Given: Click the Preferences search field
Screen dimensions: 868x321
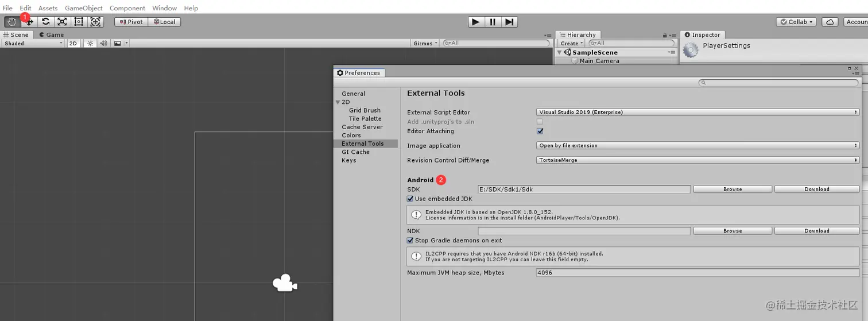Looking at the screenshot, I should [778, 83].
